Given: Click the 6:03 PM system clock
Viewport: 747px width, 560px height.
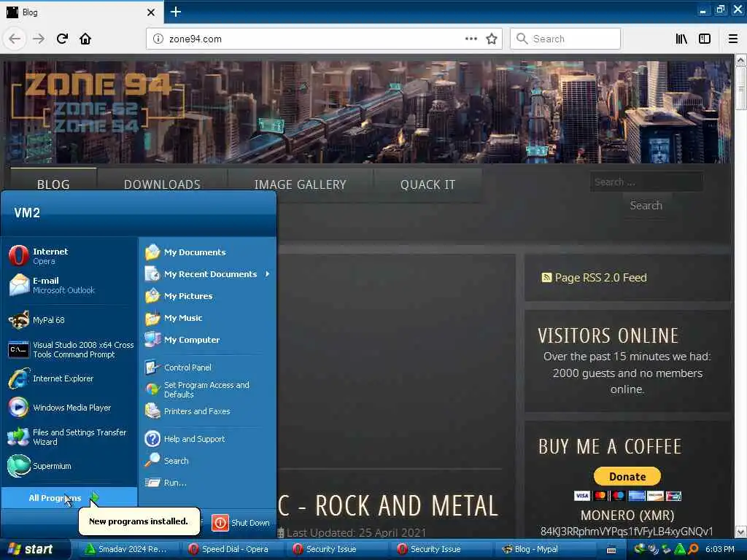Looking at the screenshot, I should click(x=720, y=550).
